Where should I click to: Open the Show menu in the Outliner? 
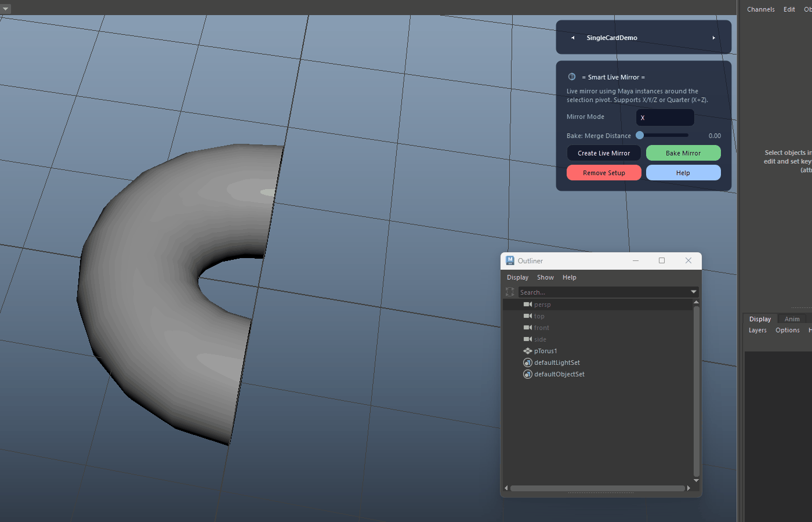pos(545,277)
